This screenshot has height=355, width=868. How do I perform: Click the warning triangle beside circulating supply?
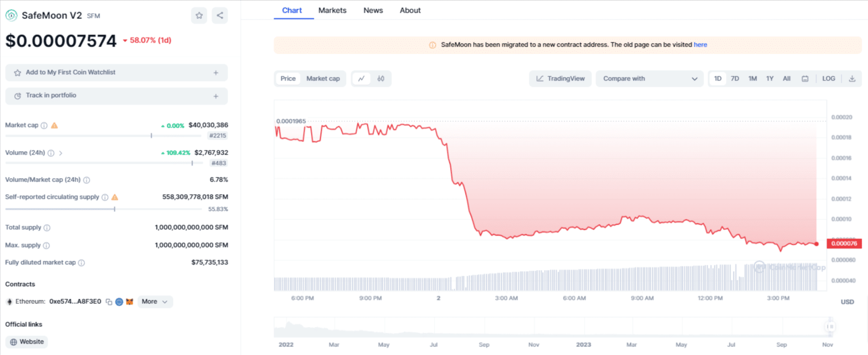click(x=115, y=197)
